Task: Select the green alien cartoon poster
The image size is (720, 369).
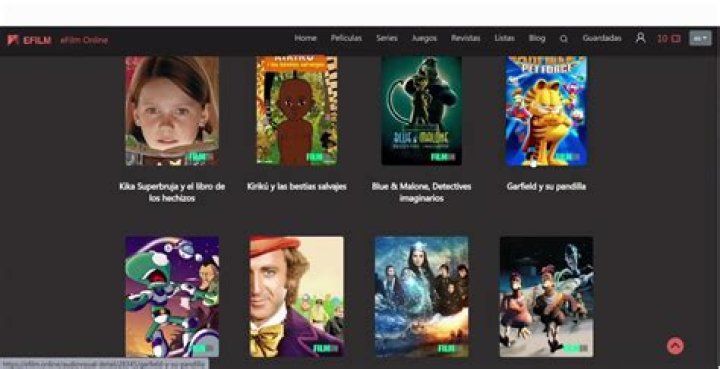Action: (x=172, y=296)
